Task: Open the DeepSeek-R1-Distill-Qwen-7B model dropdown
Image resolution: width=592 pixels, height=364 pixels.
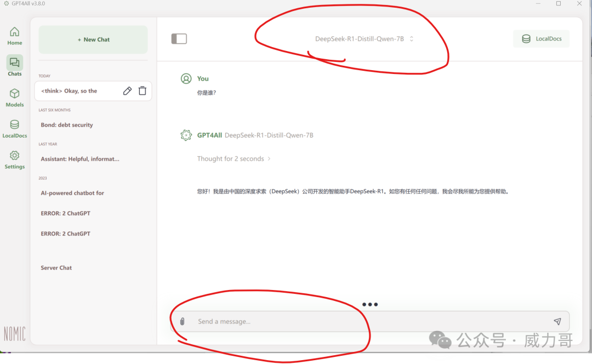Action: (365, 38)
